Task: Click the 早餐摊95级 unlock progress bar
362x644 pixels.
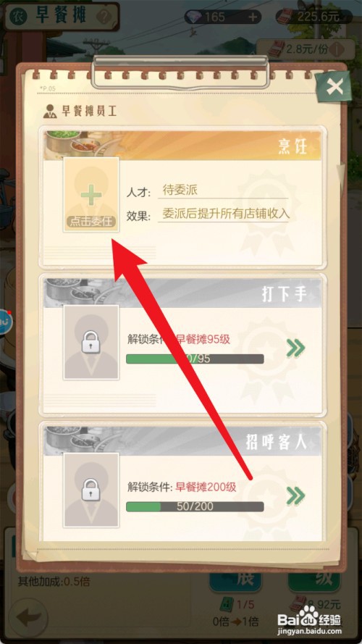Action: (195, 359)
